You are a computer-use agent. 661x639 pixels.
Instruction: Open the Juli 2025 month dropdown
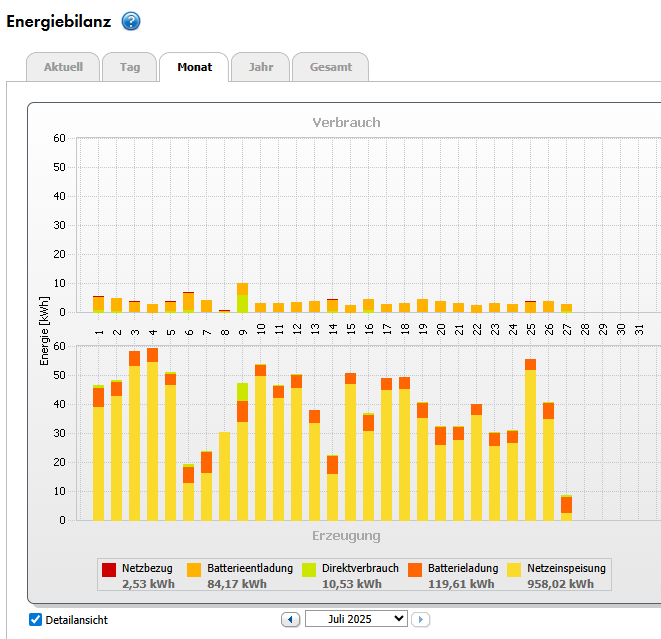pos(356,619)
